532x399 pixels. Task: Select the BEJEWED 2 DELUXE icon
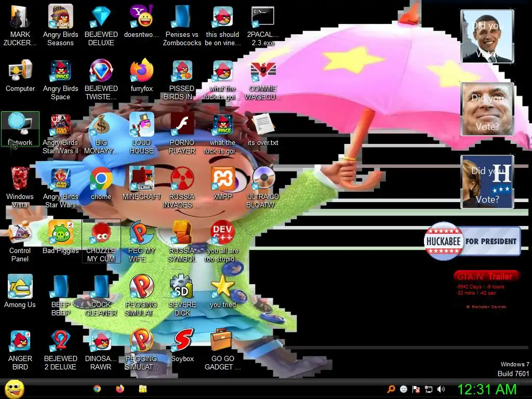pos(60,350)
